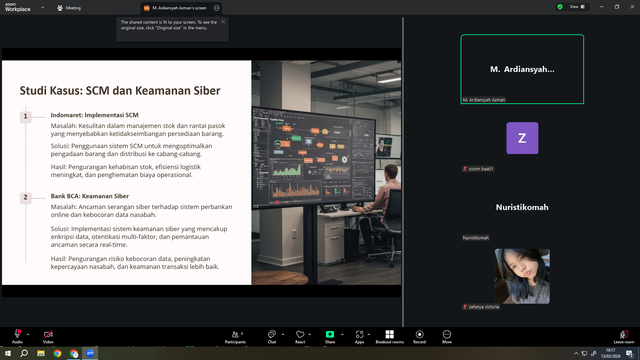The width and height of the screenshot is (640, 360).
Task: Open the Windows Start menu
Action: 8,353
